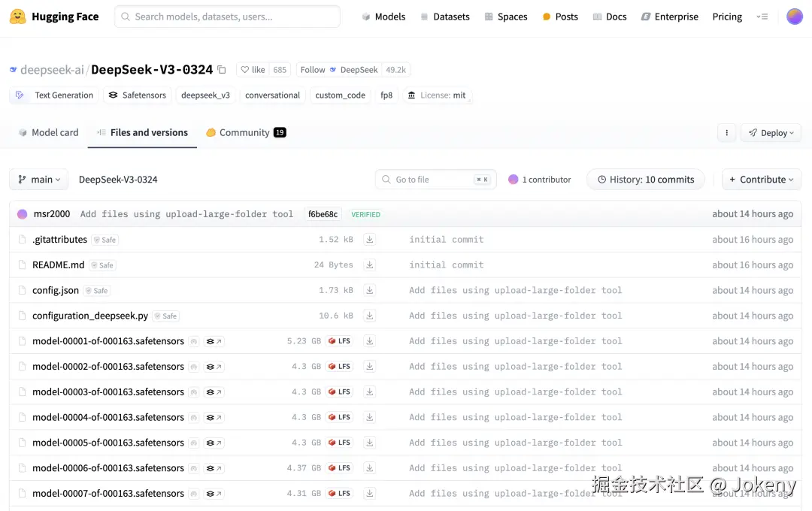812x511 pixels.
Task: Go to the Pricing page
Action: (x=727, y=17)
